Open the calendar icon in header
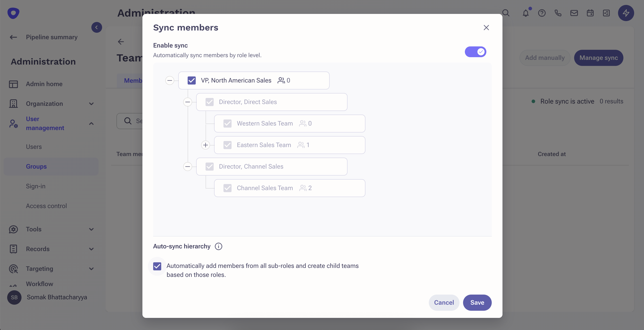This screenshot has width=644, height=330. coord(590,13)
